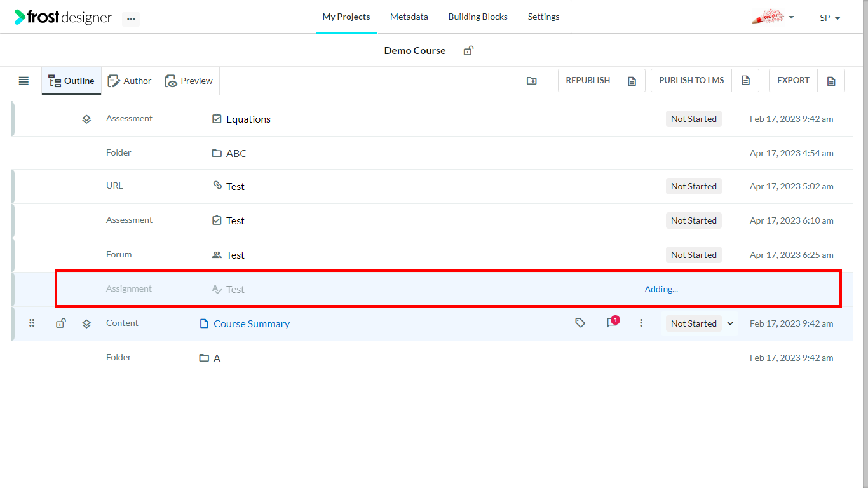Click the assessment icon beside Equations

217,119
